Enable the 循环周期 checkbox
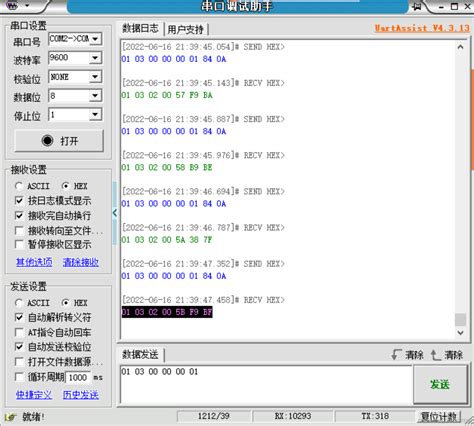Viewport: 474px width, 426px height. (x=19, y=377)
